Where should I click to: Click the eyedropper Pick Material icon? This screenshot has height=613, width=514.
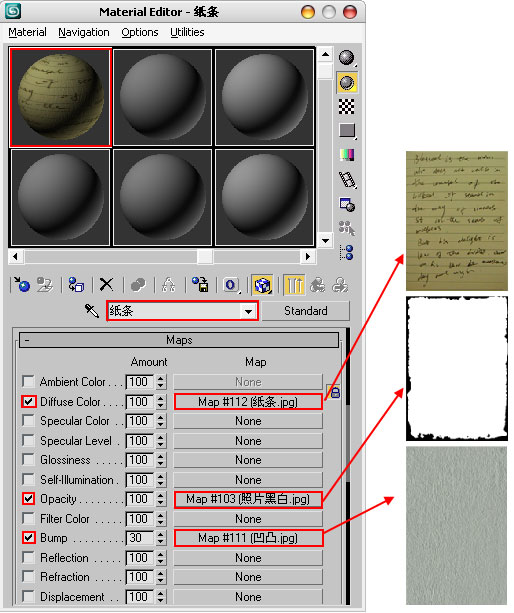(x=92, y=311)
